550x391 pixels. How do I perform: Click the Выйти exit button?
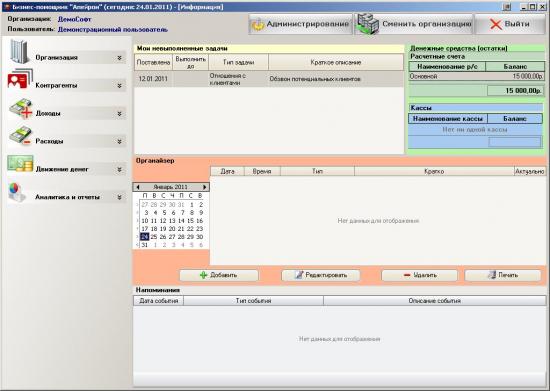[x=510, y=24]
